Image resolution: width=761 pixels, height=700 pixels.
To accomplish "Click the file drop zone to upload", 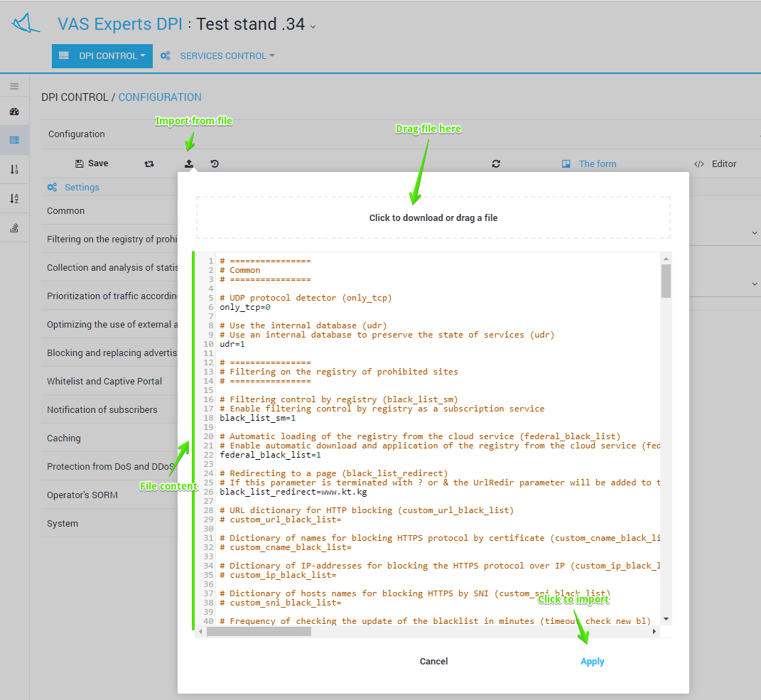I will point(433,217).
